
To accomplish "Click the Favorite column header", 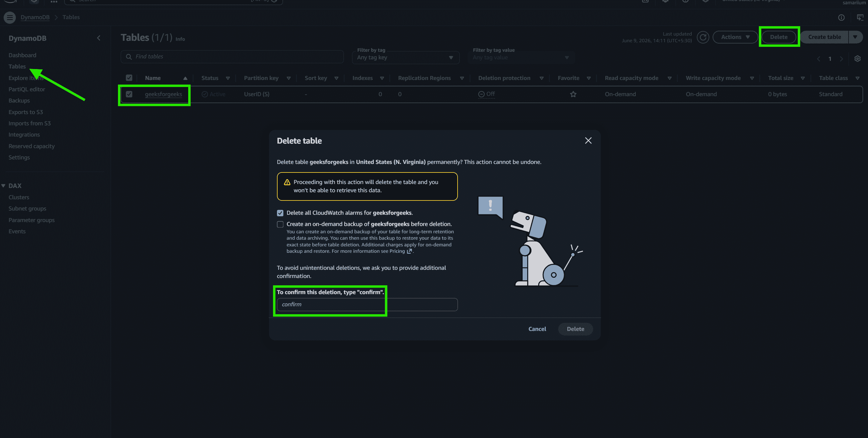I will (x=569, y=78).
